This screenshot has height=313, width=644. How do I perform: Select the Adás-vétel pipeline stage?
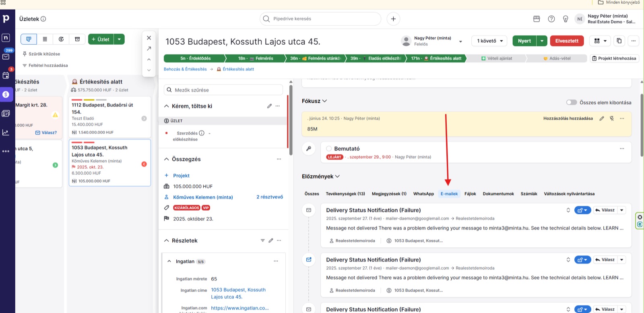(x=557, y=58)
